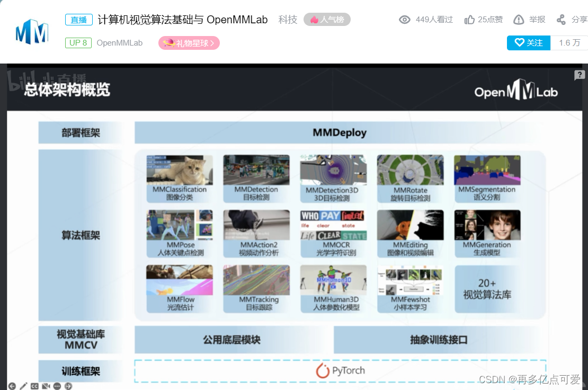588x390 pixels.
Task: Click the 训练框架 label
Action: coord(81,371)
